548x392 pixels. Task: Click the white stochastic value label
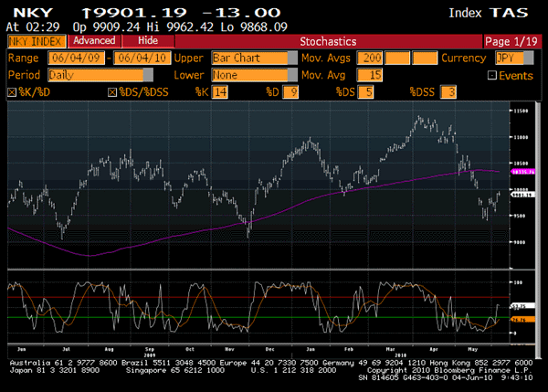[522, 306]
